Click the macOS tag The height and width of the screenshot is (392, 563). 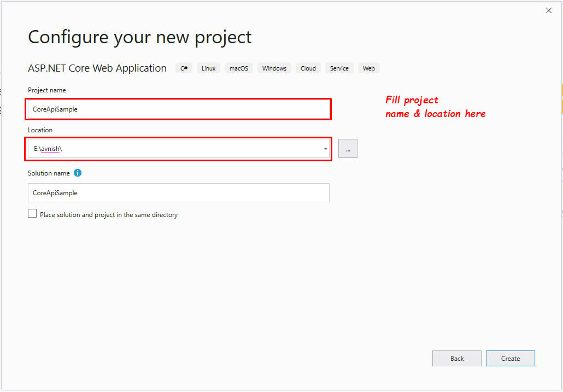(x=239, y=68)
